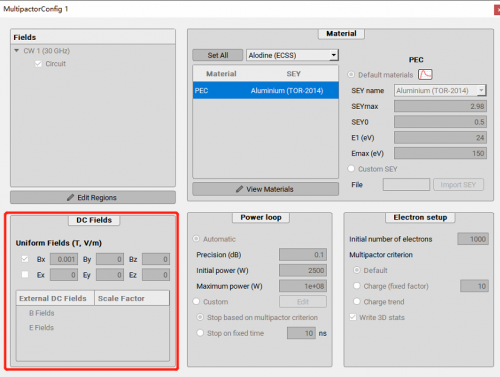Viewport: 500px width, 377px height.
Task: Select Stop based on multipactor criterion
Action: [x=200, y=317]
